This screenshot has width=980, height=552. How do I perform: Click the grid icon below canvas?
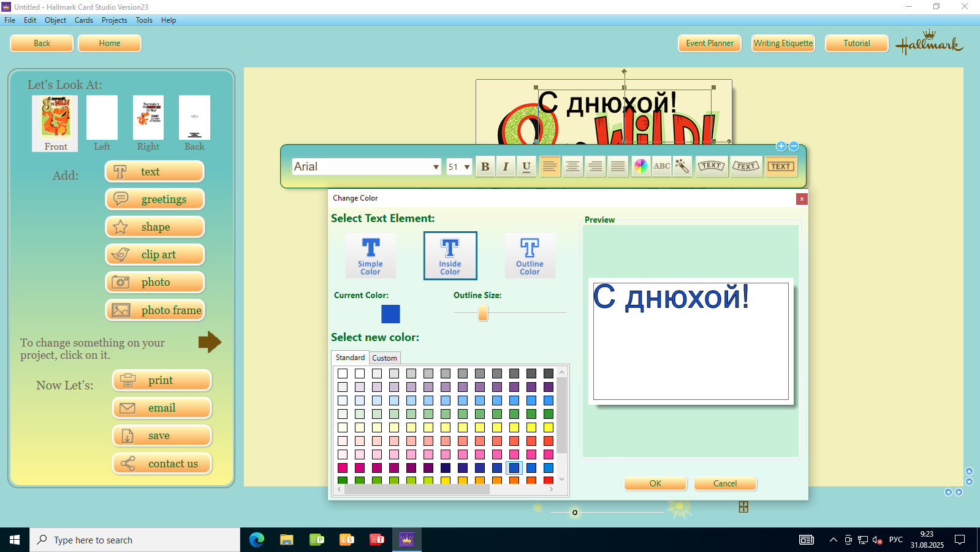[x=743, y=507]
